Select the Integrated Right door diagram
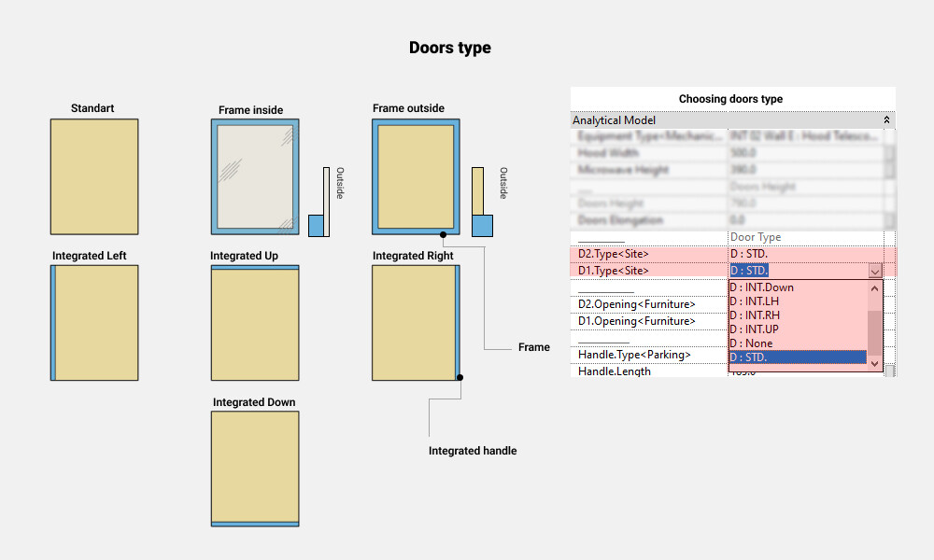The height and width of the screenshot is (560, 934). [417, 323]
